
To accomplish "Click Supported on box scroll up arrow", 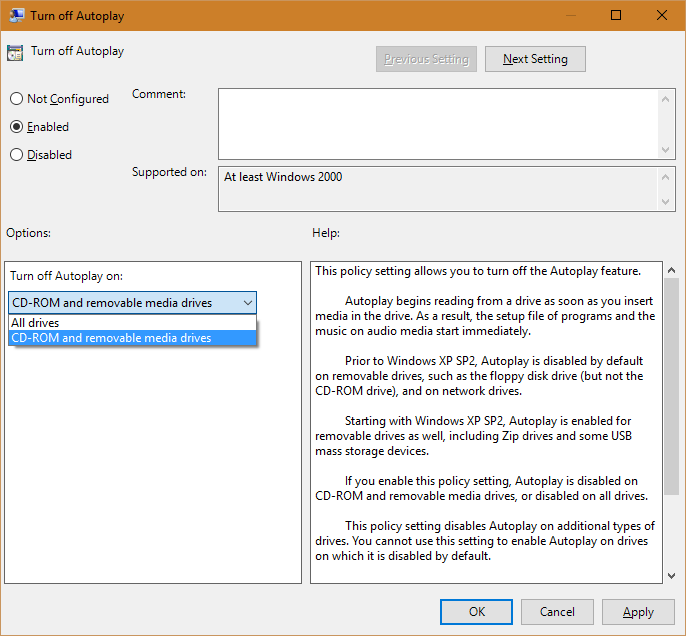I will coord(665,177).
